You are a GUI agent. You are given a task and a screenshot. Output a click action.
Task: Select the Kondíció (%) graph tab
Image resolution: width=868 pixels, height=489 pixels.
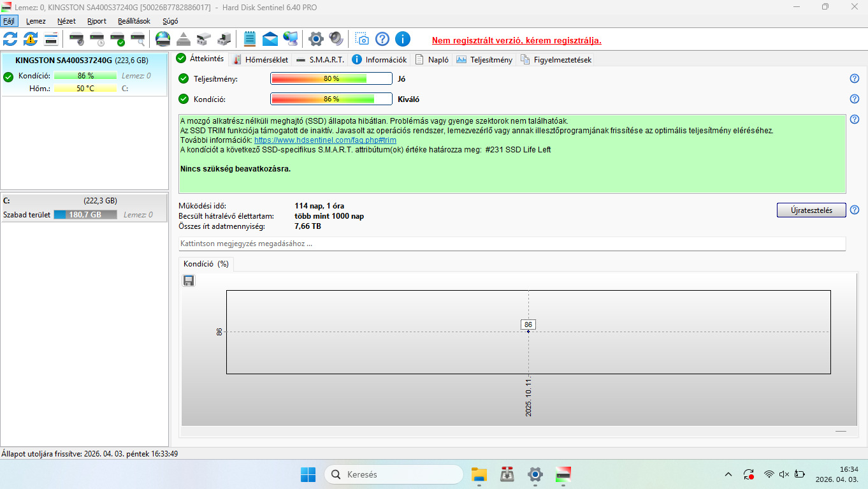pos(206,264)
